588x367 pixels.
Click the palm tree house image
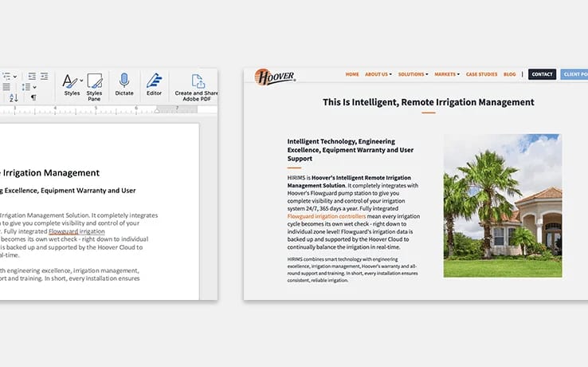[x=503, y=206]
